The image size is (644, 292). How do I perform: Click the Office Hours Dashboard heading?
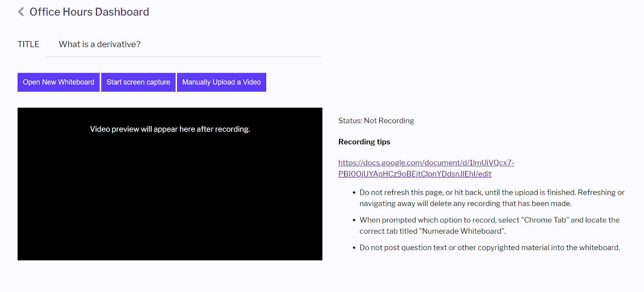(x=89, y=12)
